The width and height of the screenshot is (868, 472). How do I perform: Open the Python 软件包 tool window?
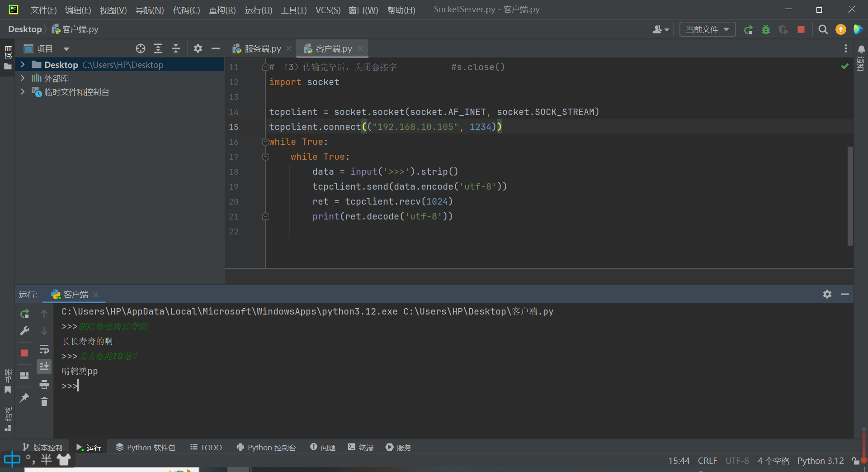tap(146, 448)
